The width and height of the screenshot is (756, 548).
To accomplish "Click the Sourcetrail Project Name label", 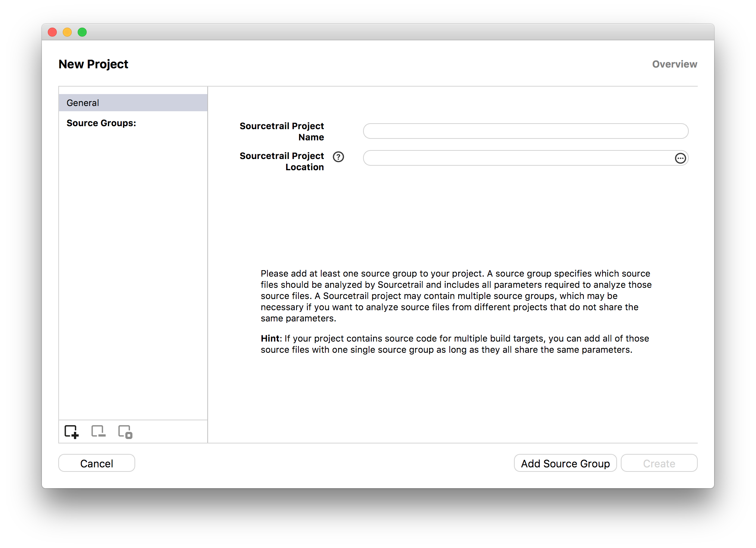I will (x=282, y=131).
